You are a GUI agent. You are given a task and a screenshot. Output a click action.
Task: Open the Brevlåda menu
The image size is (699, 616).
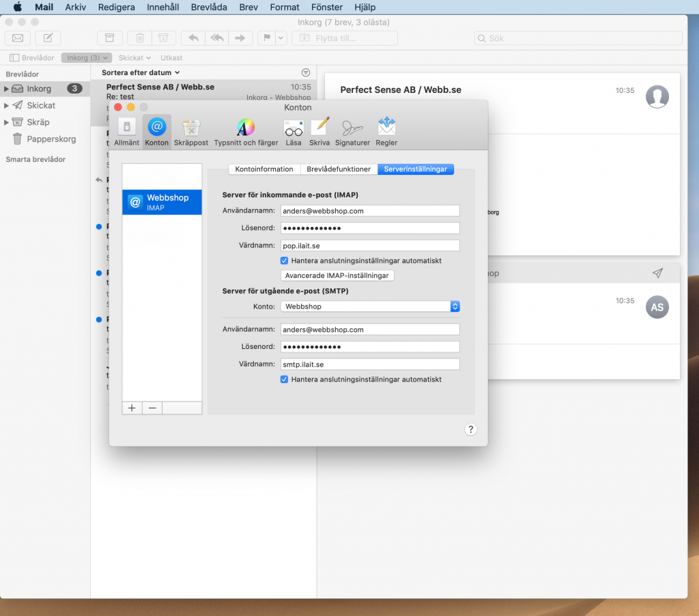[209, 7]
